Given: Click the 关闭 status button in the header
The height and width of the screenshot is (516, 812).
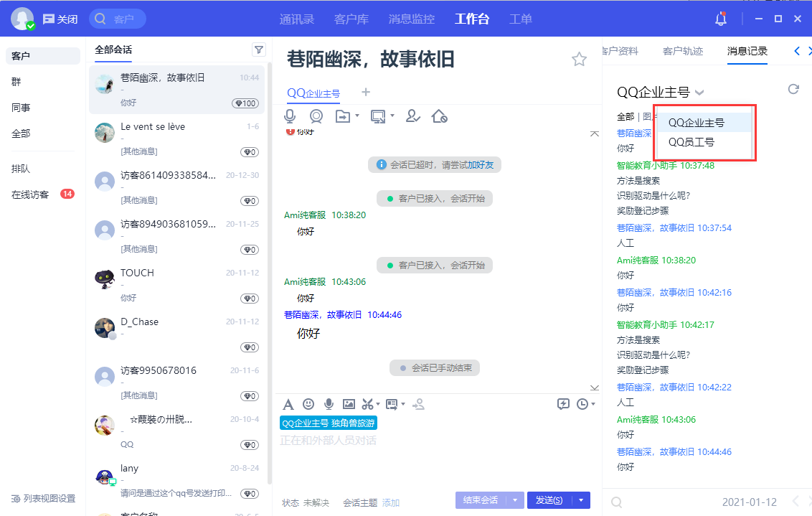Looking at the screenshot, I should [x=60, y=19].
